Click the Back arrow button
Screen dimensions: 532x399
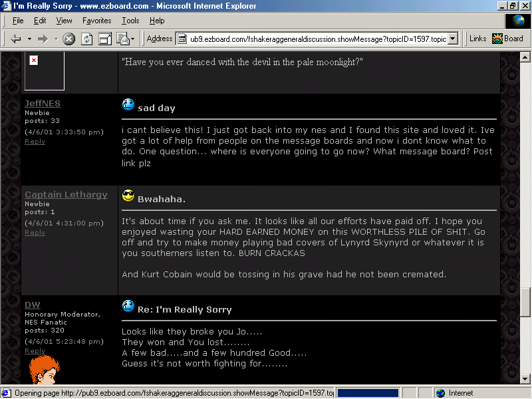pyautogui.click(x=16, y=39)
